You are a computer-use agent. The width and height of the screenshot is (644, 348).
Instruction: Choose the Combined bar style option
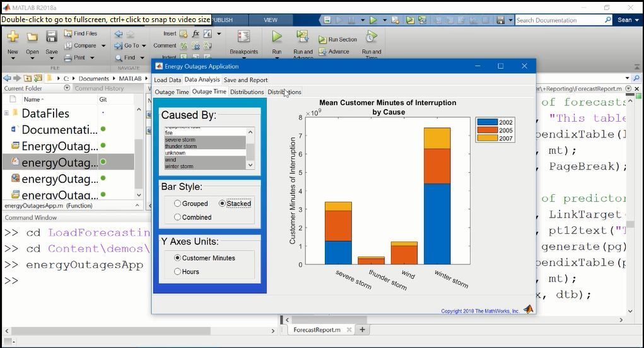[178, 217]
